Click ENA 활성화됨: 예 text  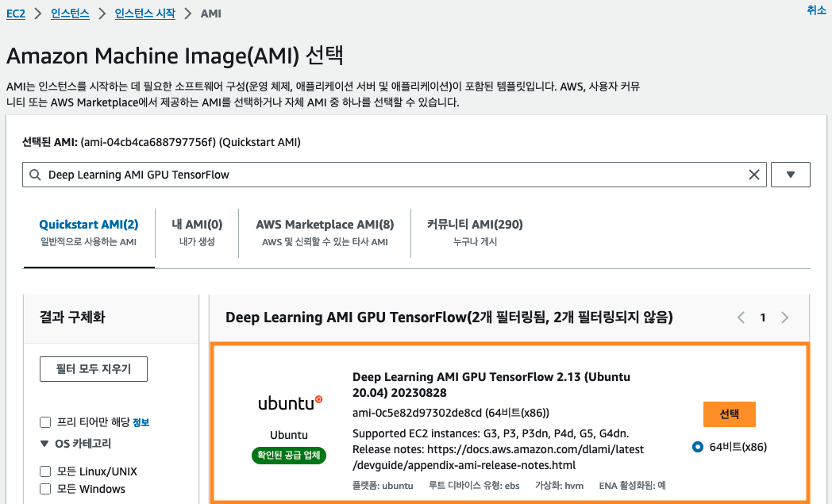pyautogui.click(x=633, y=486)
